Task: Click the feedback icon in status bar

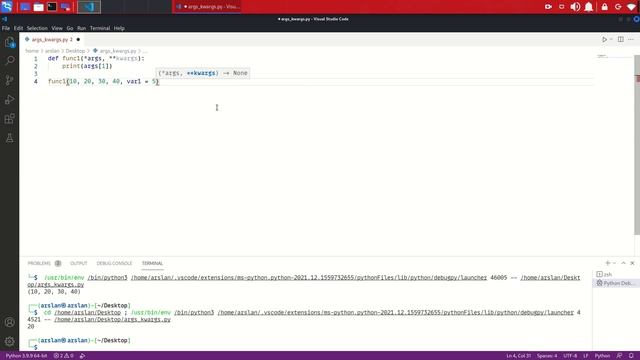Action: [x=620, y=356]
